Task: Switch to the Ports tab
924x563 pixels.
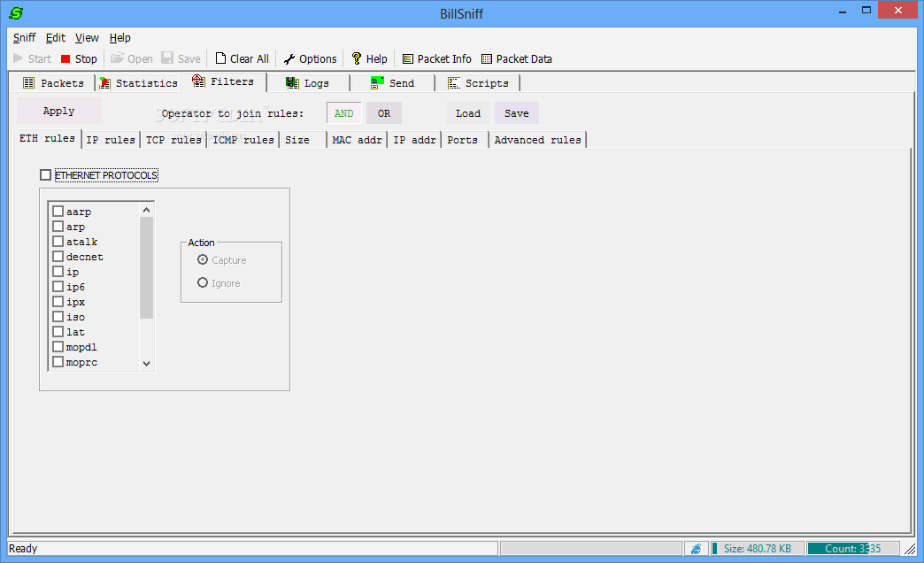Action: [465, 140]
